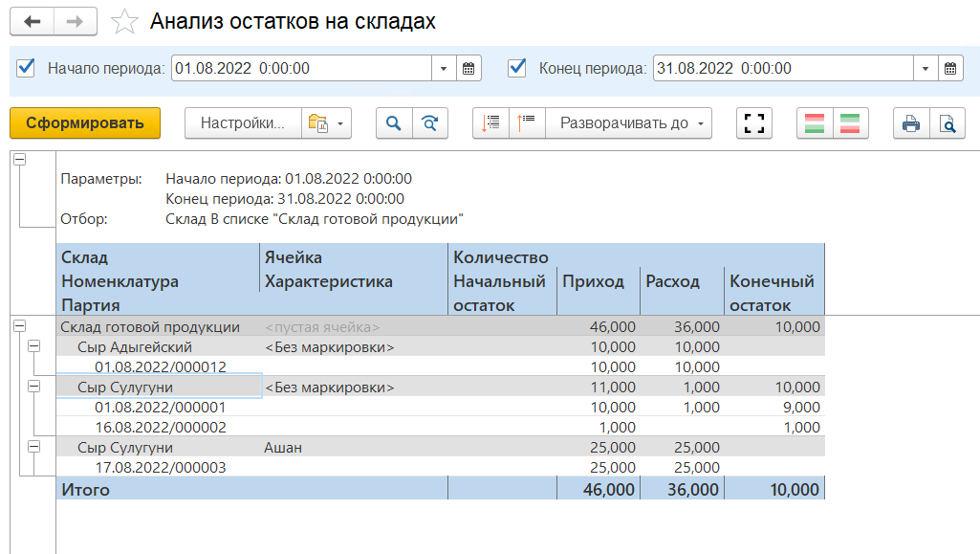Open the Настройки... button

(x=243, y=122)
